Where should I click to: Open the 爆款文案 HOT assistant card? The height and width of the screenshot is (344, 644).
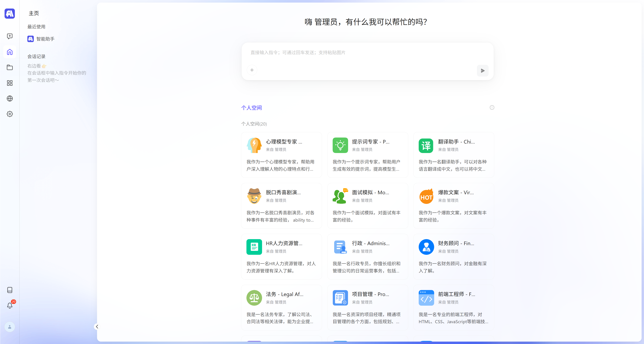(454, 206)
